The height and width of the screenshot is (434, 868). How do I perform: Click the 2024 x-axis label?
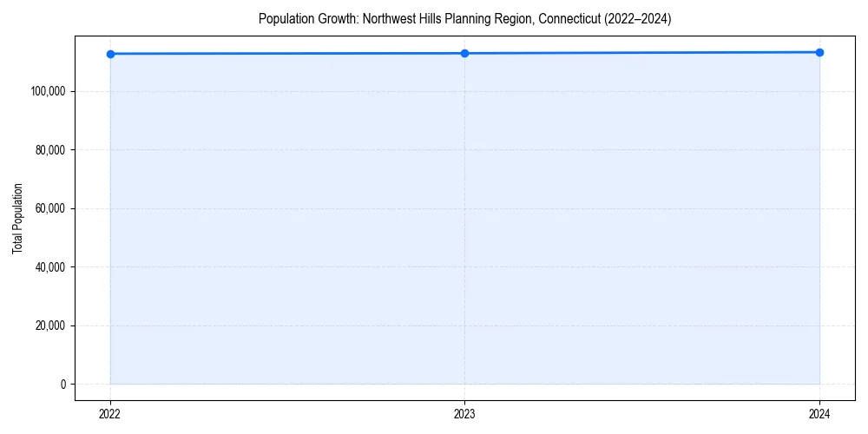click(820, 414)
